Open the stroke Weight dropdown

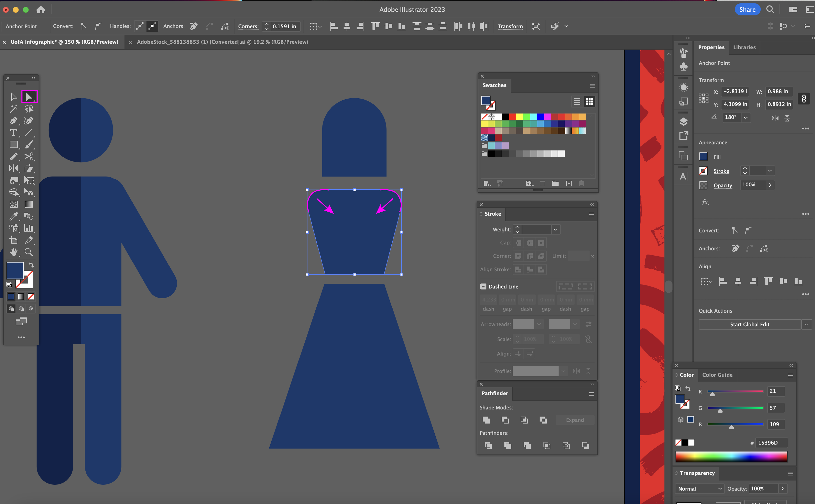(555, 229)
